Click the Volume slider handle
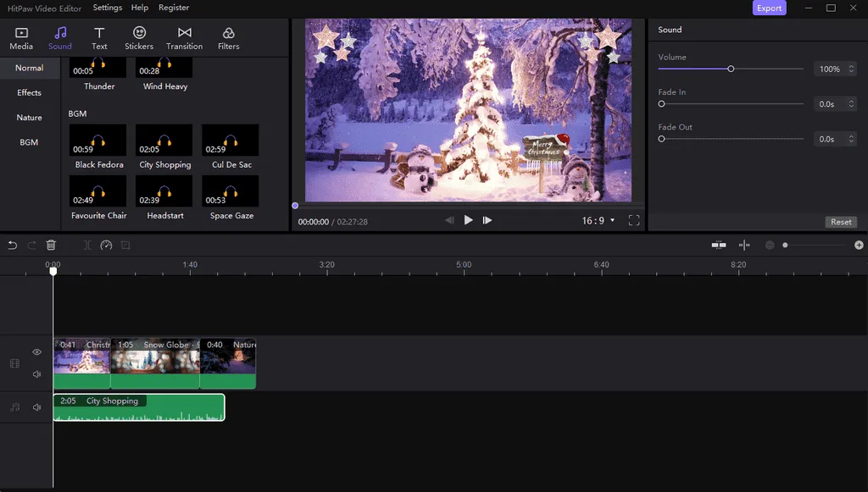The width and height of the screenshot is (868, 492). coord(731,69)
